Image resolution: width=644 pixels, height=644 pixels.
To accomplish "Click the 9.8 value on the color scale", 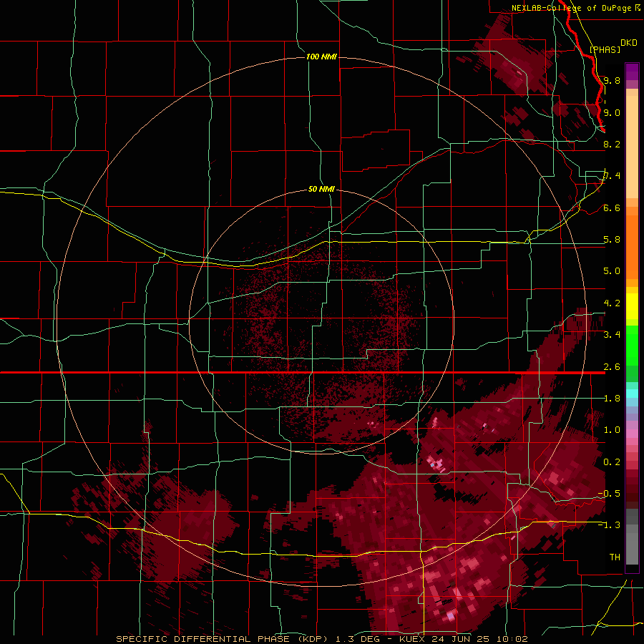I will (612, 80).
